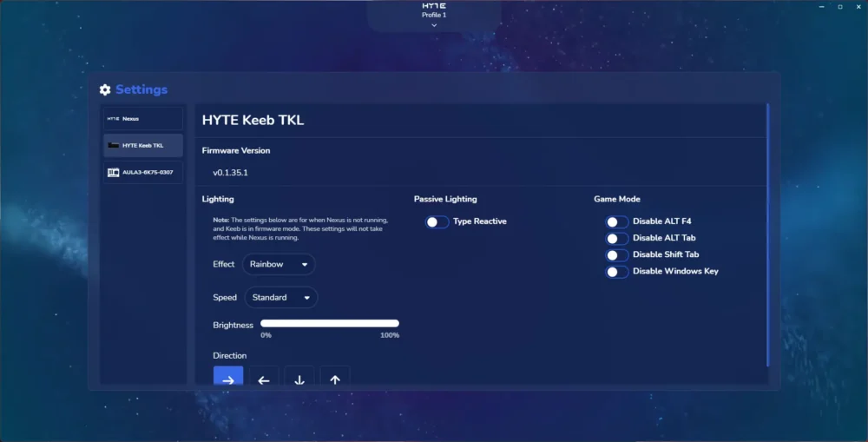Click the HYTE logo at top
Viewport: 868px width, 442px height.
point(434,5)
